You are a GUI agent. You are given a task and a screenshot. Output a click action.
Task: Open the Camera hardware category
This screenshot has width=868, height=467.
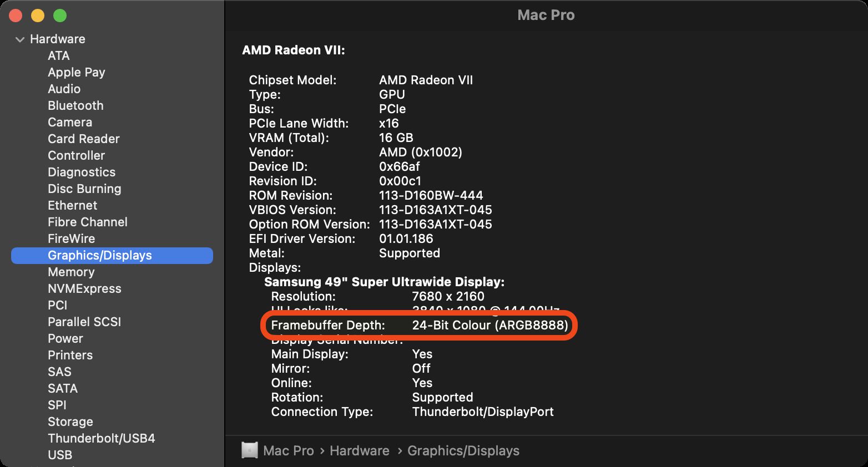[70, 123]
